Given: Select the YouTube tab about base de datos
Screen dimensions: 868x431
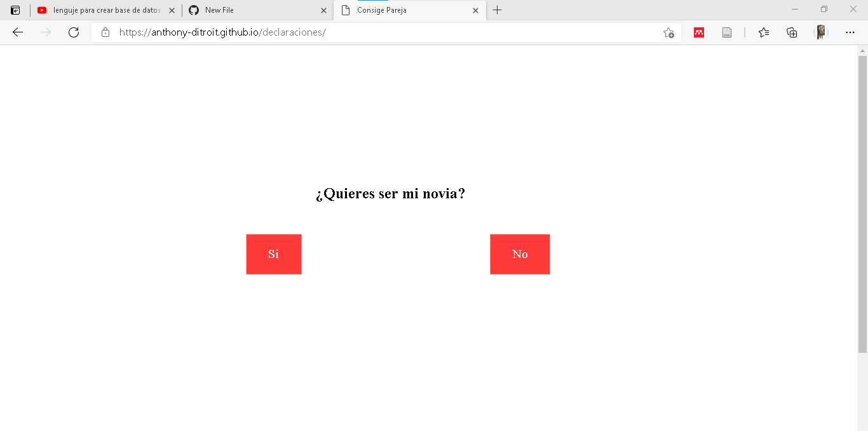Looking at the screenshot, I should pyautogui.click(x=105, y=10).
